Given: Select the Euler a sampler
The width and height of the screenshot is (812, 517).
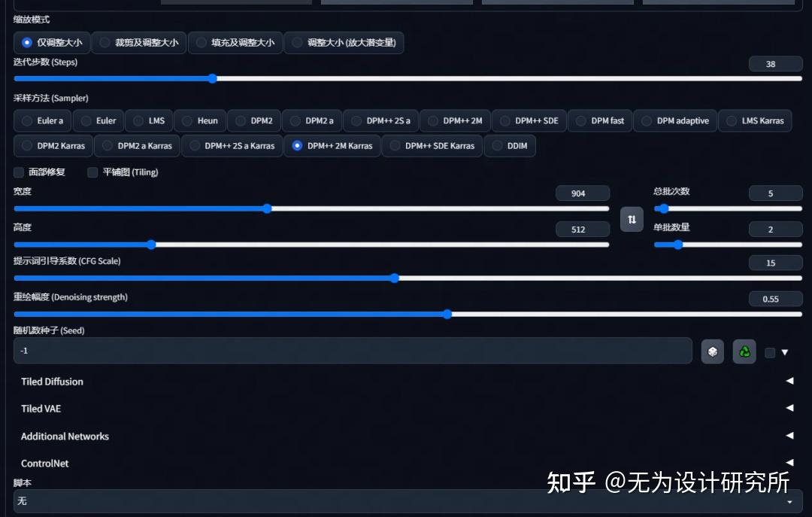Looking at the screenshot, I should coord(41,120).
